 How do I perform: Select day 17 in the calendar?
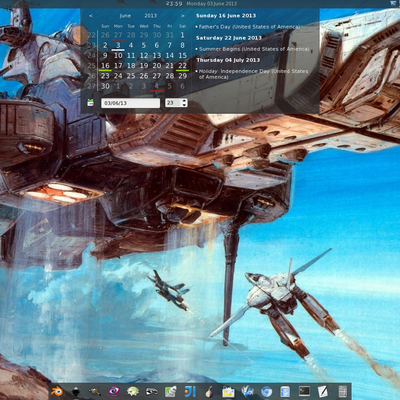click(x=118, y=66)
